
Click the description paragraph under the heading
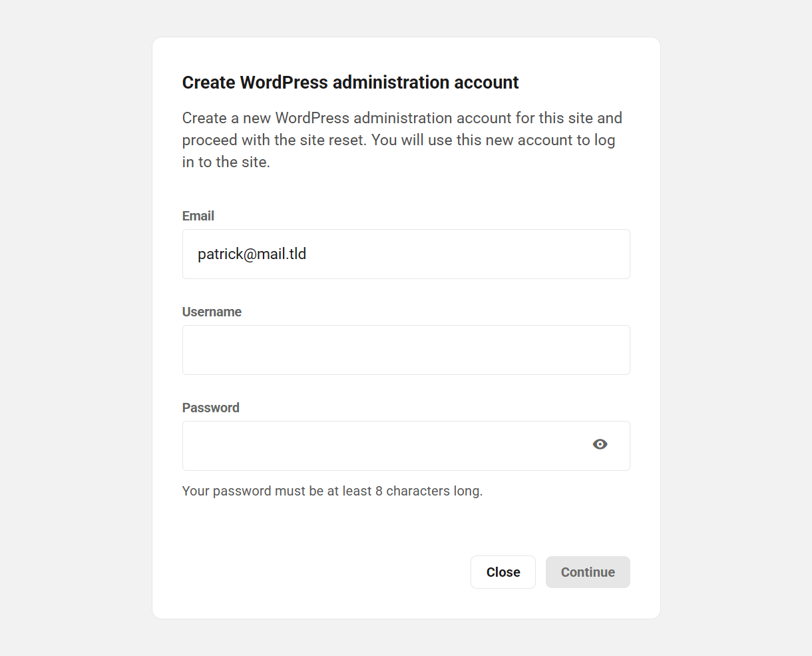click(402, 140)
